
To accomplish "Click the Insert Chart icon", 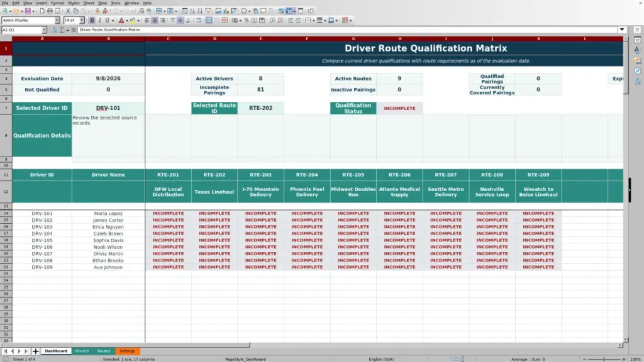I will click(226, 11).
